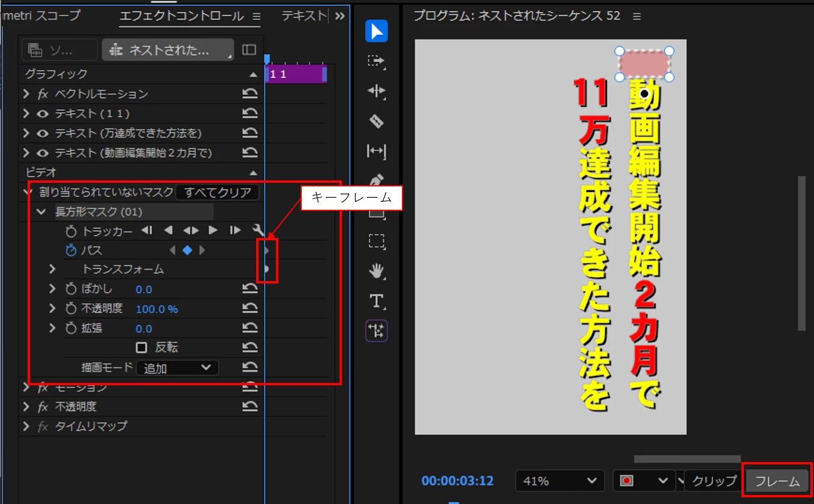Select the purple-outlined tool below the Type tool
Screen dimensions: 814x504
pos(377,331)
